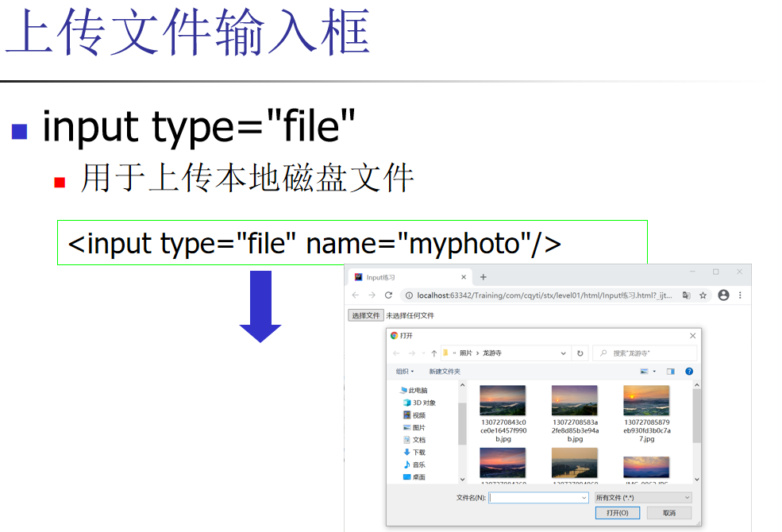
Task: Click the search 龙游寺 field
Action: (x=645, y=353)
